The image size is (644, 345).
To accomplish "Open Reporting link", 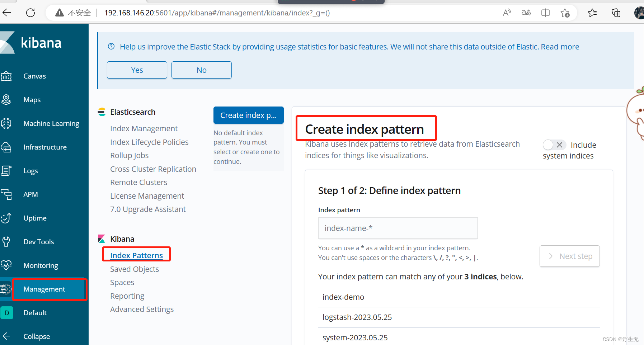I will click(x=127, y=296).
